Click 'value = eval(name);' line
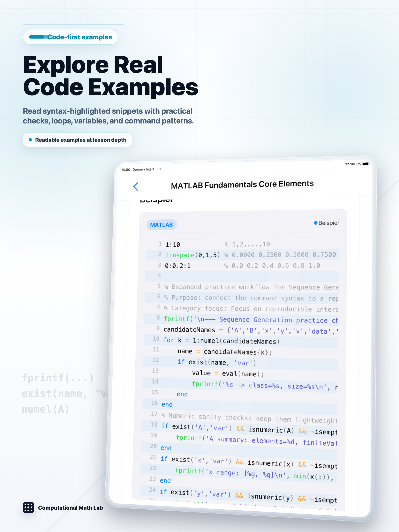The width and height of the screenshot is (399, 532). click(x=228, y=373)
